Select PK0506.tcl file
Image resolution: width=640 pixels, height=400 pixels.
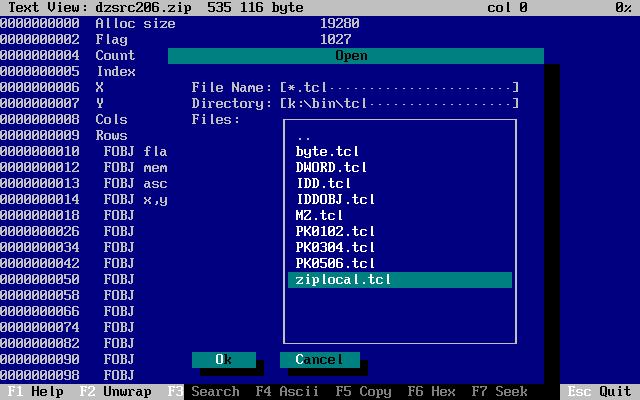point(335,263)
